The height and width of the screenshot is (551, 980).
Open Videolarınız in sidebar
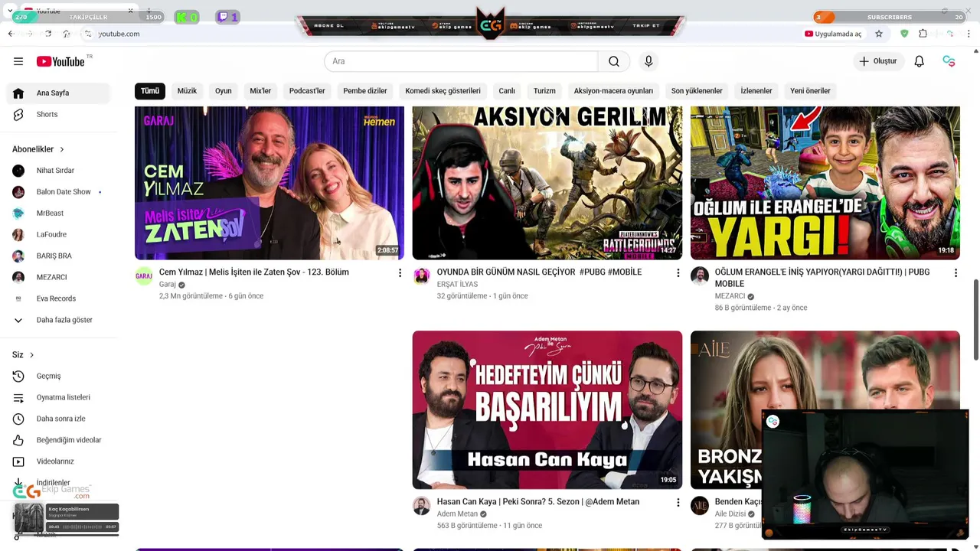coord(59,461)
